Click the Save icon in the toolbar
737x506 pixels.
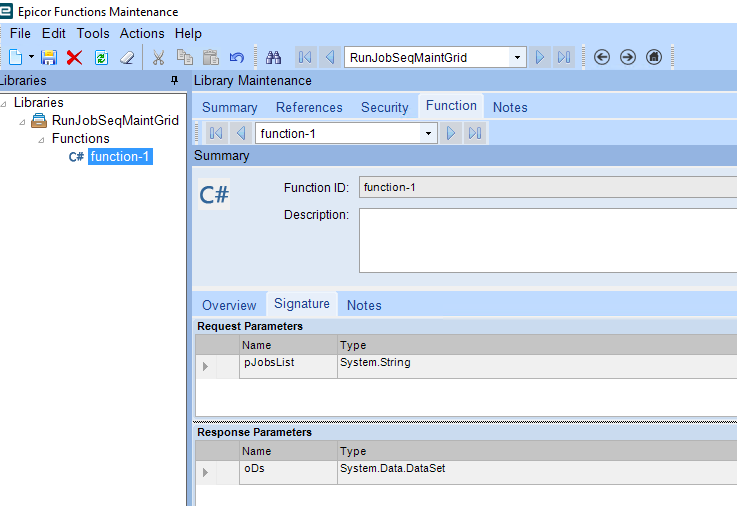click(x=48, y=58)
